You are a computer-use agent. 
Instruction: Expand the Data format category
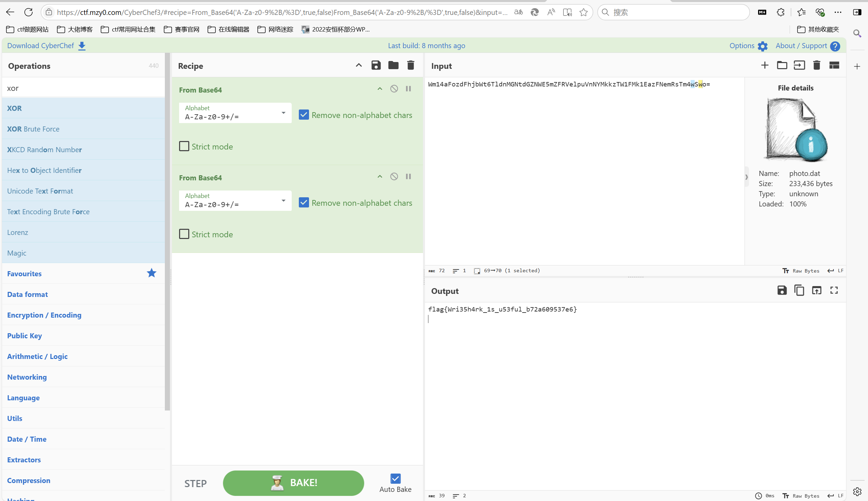pyautogui.click(x=83, y=294)
